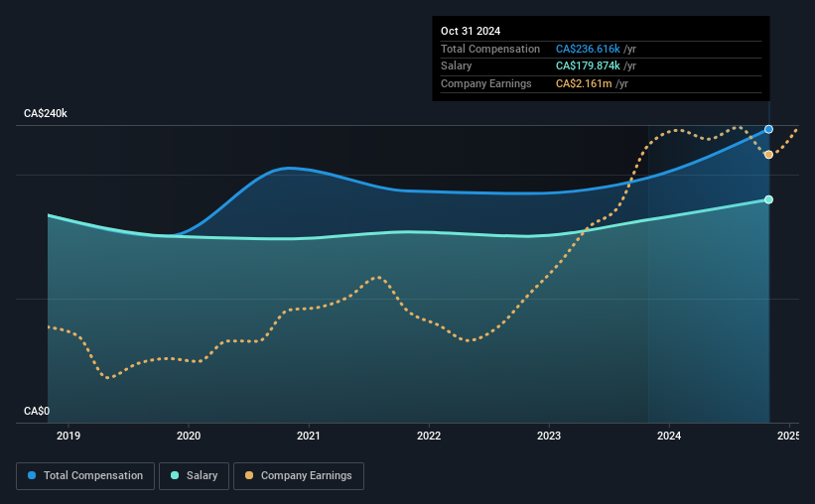Click the Total Compensation label in tooltip

[x=490, y=49]
